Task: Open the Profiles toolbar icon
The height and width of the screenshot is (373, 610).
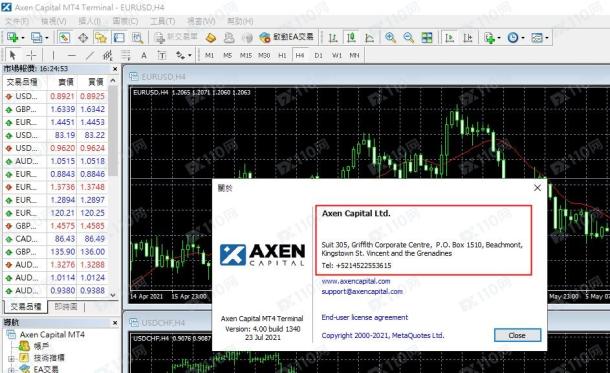Action: pyautogui.click(x=37, y=37)
